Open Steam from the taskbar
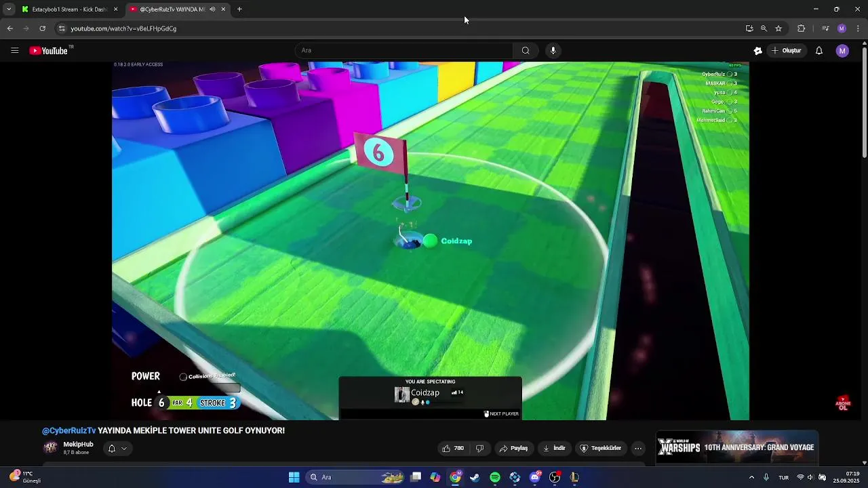The width and height of the screenshot is (868, 488). [475, 477]
